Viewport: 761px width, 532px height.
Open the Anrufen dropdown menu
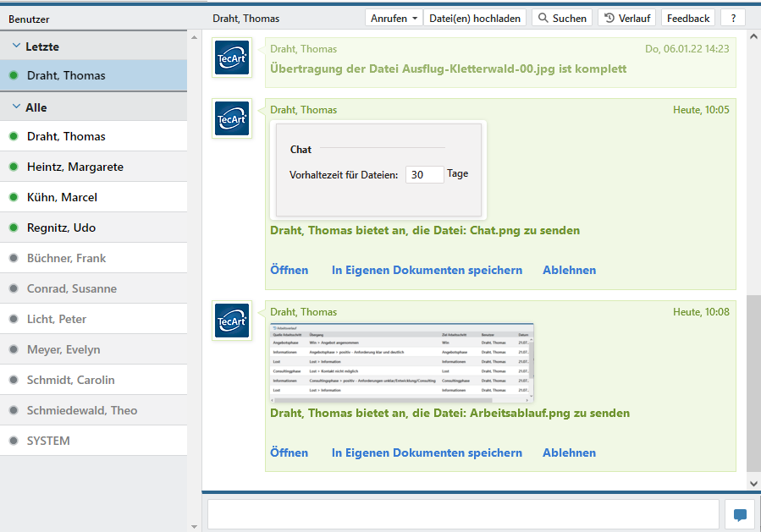click(x=394, y=18)
